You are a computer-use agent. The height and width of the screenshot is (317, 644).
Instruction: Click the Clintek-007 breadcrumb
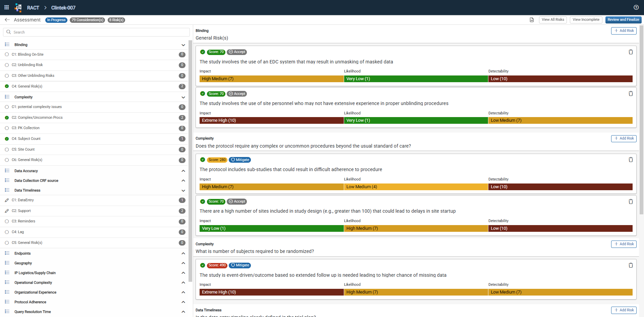coord(63,8)
